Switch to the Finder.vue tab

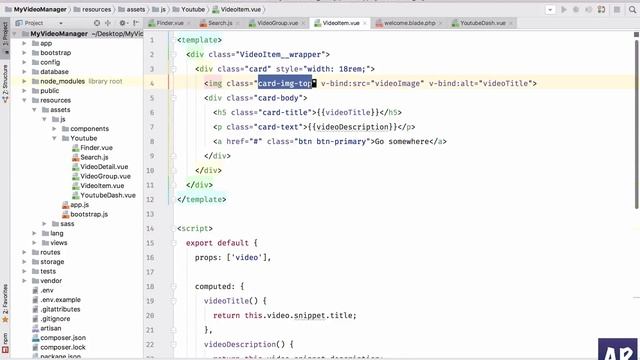(166, 23)
